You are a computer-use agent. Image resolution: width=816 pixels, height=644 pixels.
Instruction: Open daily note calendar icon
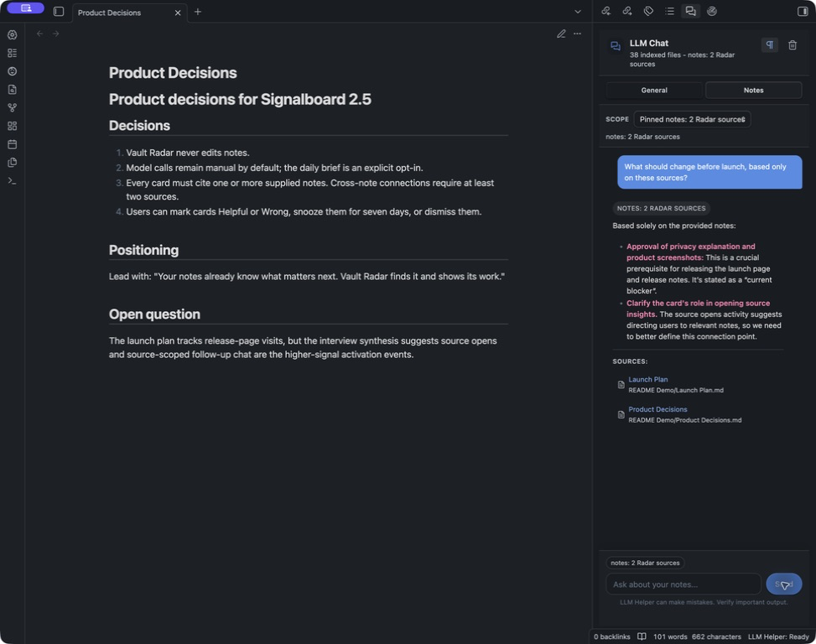point(13,144)
